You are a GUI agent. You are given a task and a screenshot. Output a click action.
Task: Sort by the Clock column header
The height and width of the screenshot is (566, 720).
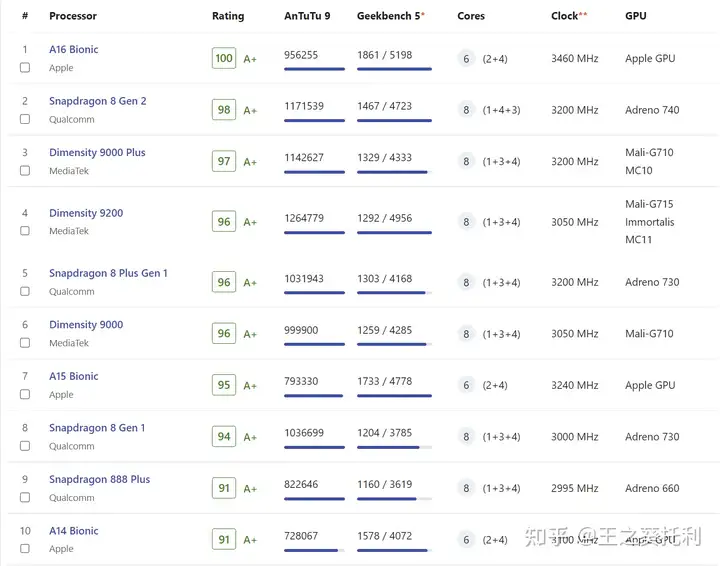pos(569,16)
